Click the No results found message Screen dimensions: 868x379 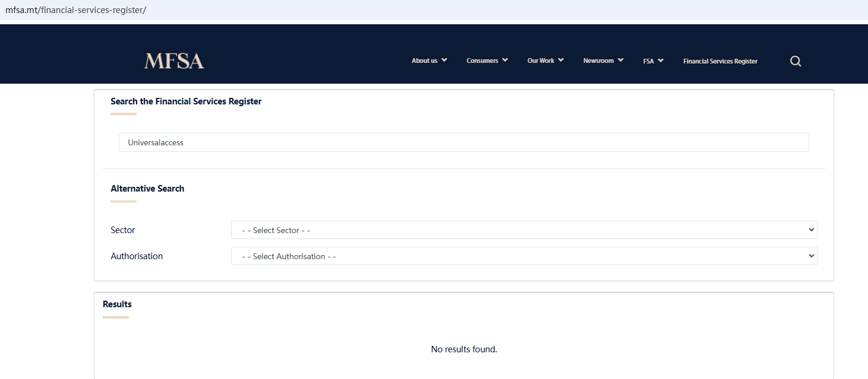(x=464, y=349)
